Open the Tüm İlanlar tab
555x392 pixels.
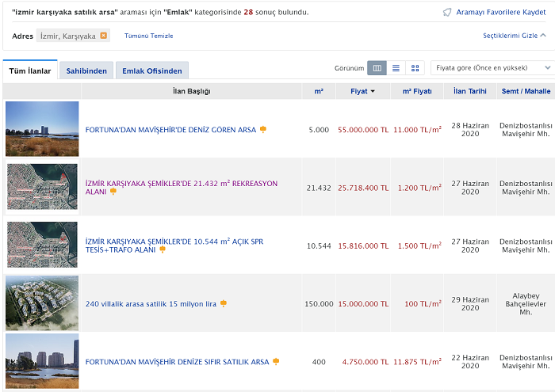30,70
